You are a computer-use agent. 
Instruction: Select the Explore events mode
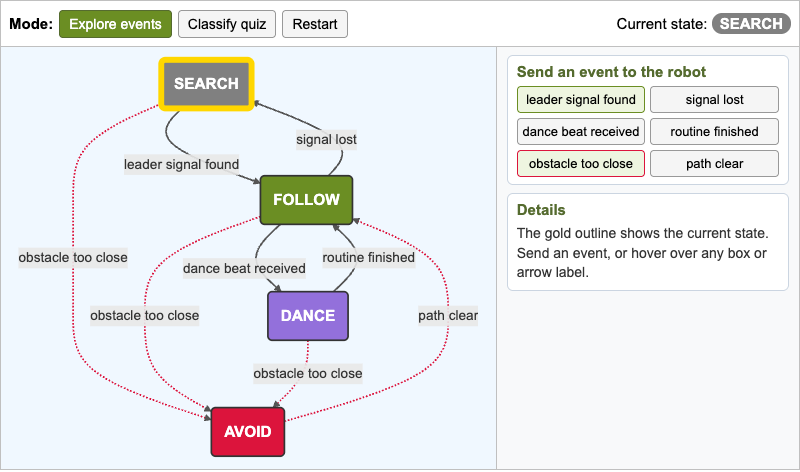coord(115,24)
